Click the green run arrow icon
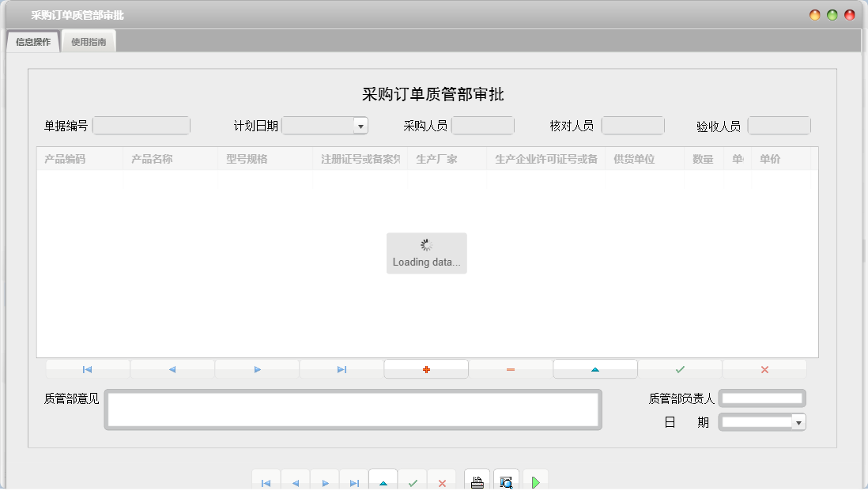The image size is (868, 502). pos(535,481)
